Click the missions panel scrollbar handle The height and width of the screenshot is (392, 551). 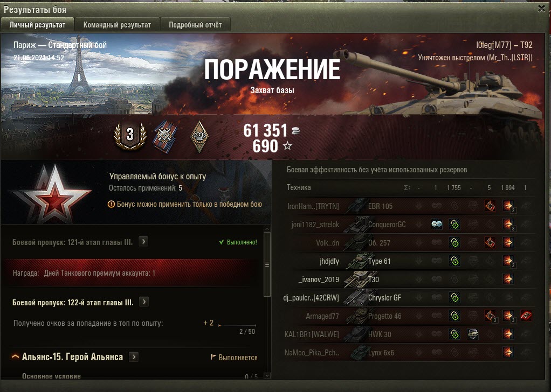(x=267, y=264)
